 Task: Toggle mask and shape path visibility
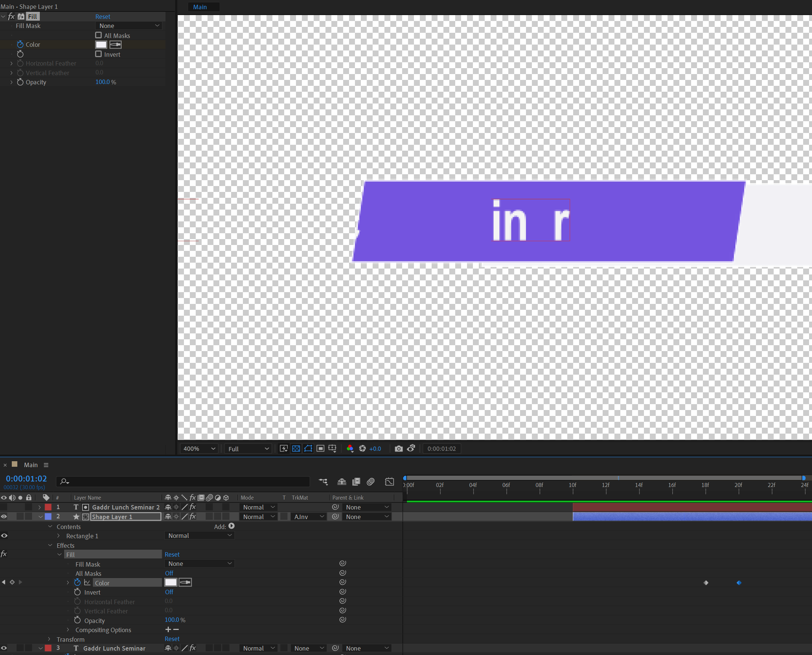308,449
